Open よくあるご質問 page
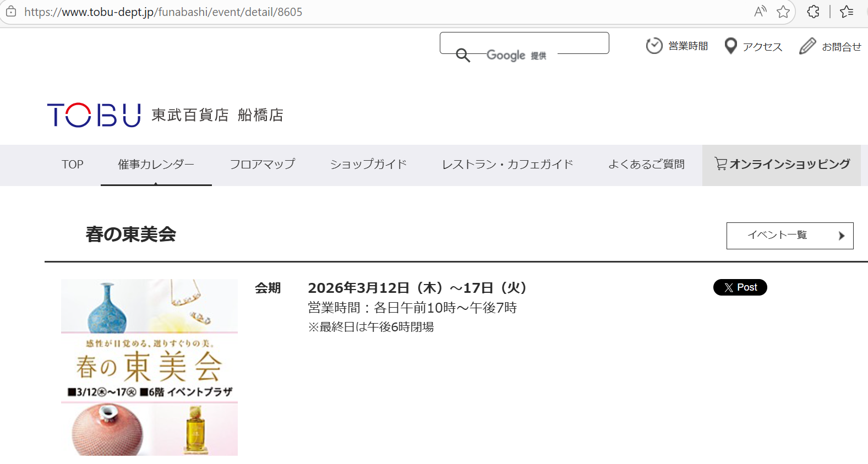This screenshot has width=868, height=464. click(x=646, y=165)
